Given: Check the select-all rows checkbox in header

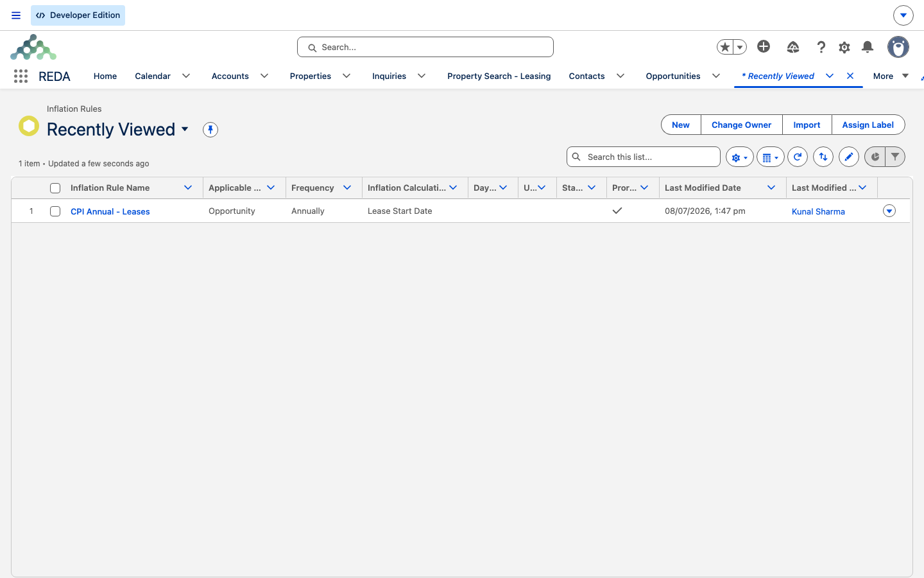Looking at the screenshot, I should coord(55,188).
